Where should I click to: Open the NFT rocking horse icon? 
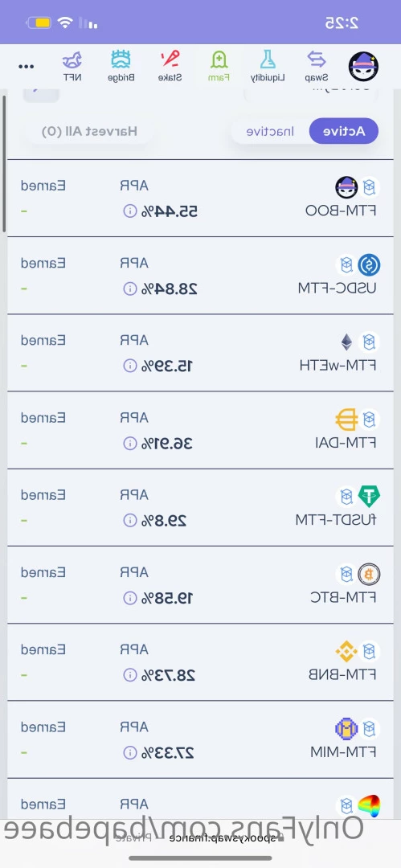coord(72,59)
